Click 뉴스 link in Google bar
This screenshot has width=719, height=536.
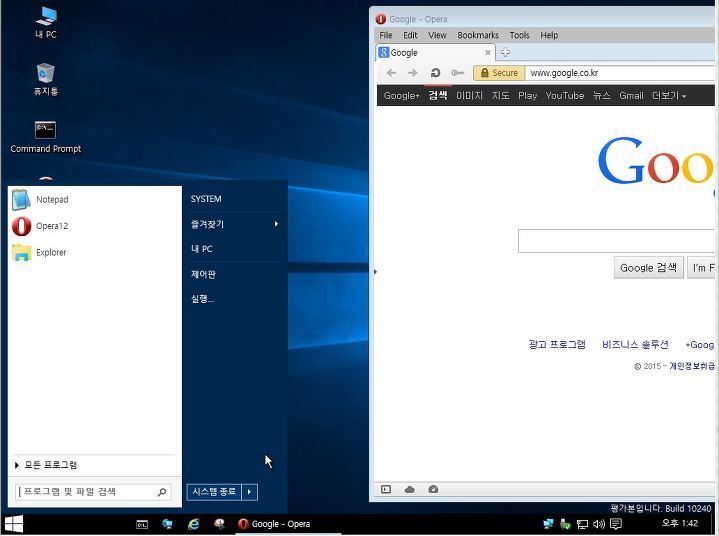pos(602,96)
